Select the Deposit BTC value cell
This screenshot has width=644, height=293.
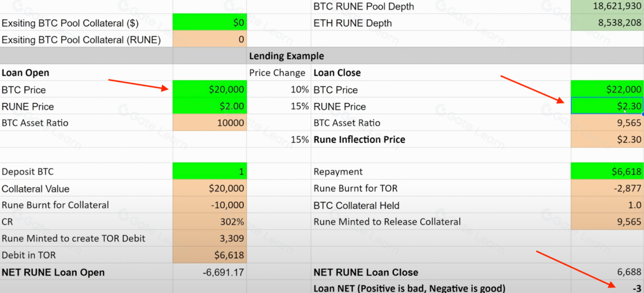tap(210, 171)
